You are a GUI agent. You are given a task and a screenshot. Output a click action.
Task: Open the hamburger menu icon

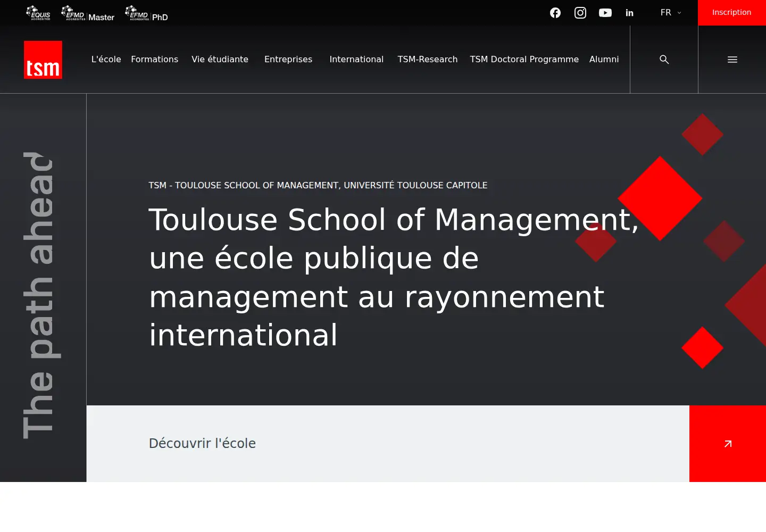click(732, 60)
